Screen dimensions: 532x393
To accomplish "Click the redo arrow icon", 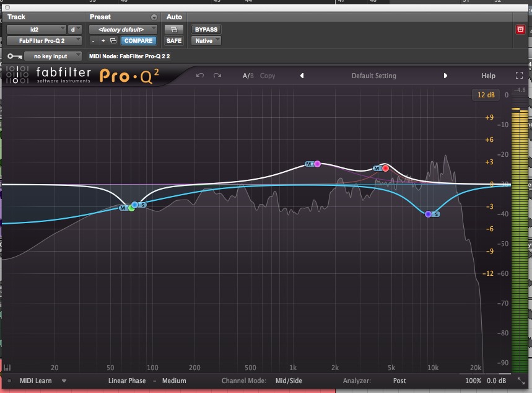I will pos(217,76).
